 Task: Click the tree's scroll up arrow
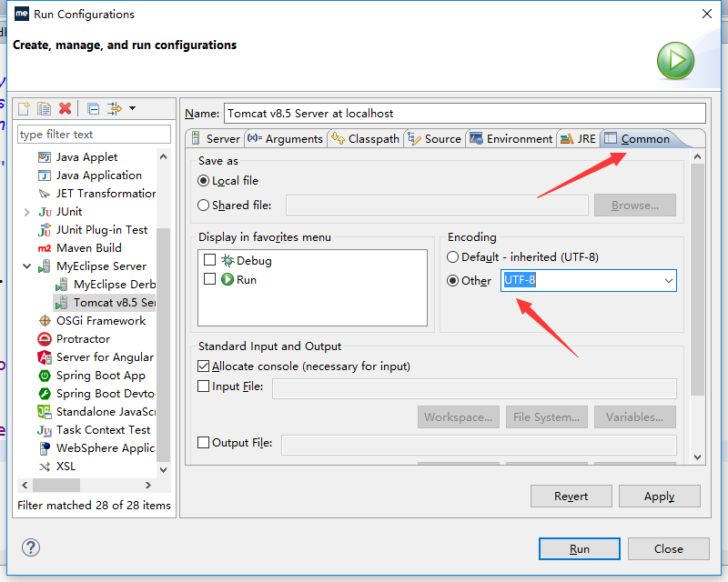point(164,157)
